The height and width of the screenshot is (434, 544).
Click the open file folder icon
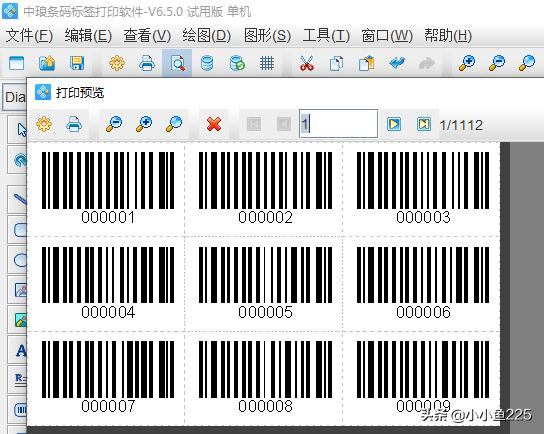(47, 63)
